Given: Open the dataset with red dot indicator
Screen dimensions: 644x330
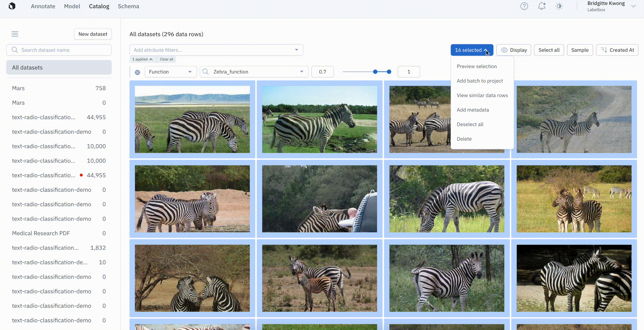Looking at the screenshot, I should [59, 175].
